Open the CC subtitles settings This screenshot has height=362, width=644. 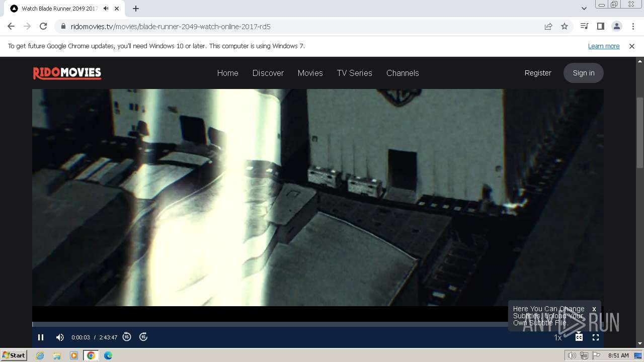click(579, 337)
